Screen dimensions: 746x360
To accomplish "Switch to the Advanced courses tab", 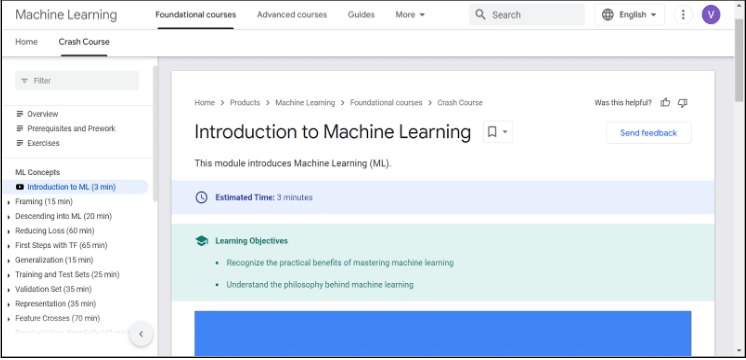I will 292,15.
